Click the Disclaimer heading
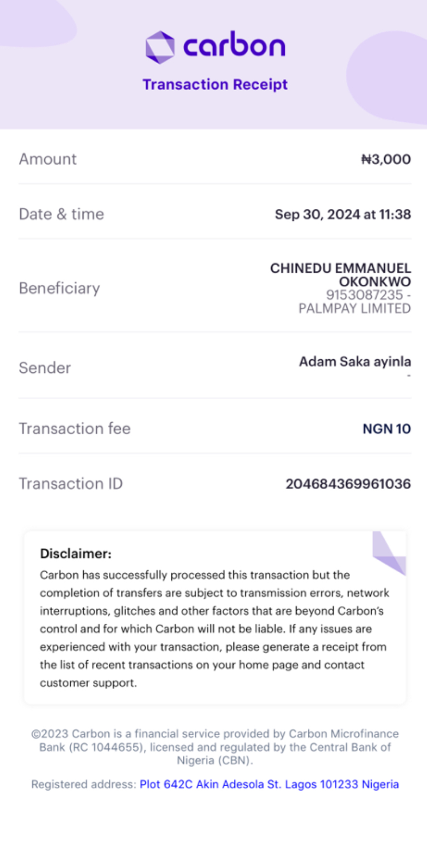The width and height of the screenshot is (427, 868). point(76,553)
